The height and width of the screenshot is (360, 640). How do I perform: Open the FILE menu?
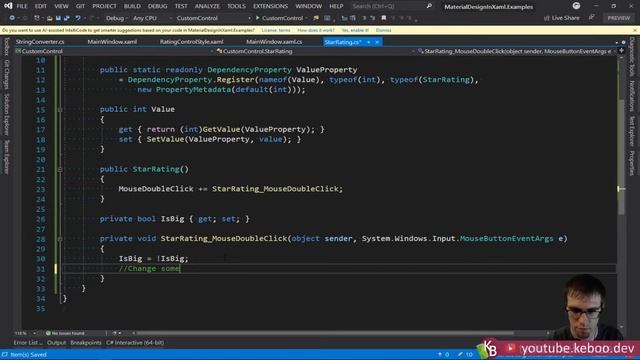(22, 6)
